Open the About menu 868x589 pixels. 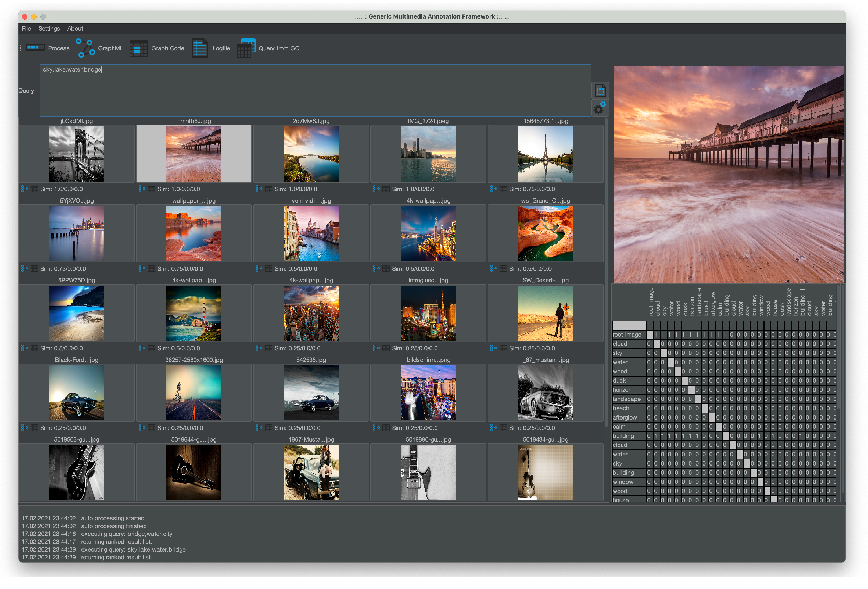(x=75, y=29)
